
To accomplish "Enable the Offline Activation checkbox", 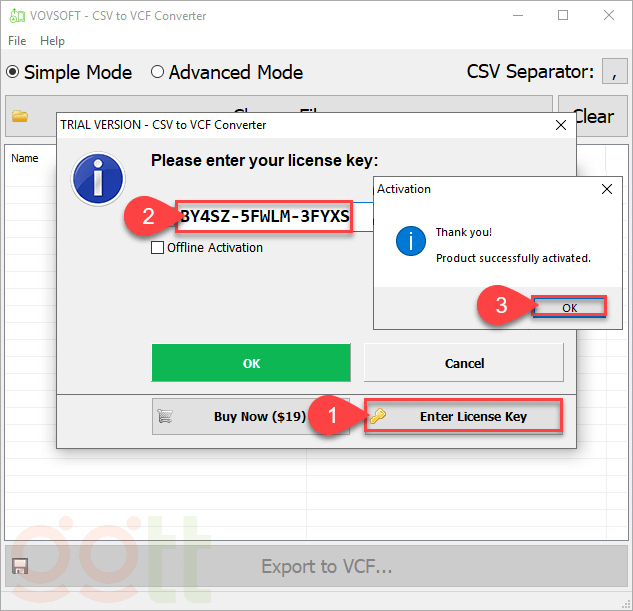I will (x=157, y=248).
